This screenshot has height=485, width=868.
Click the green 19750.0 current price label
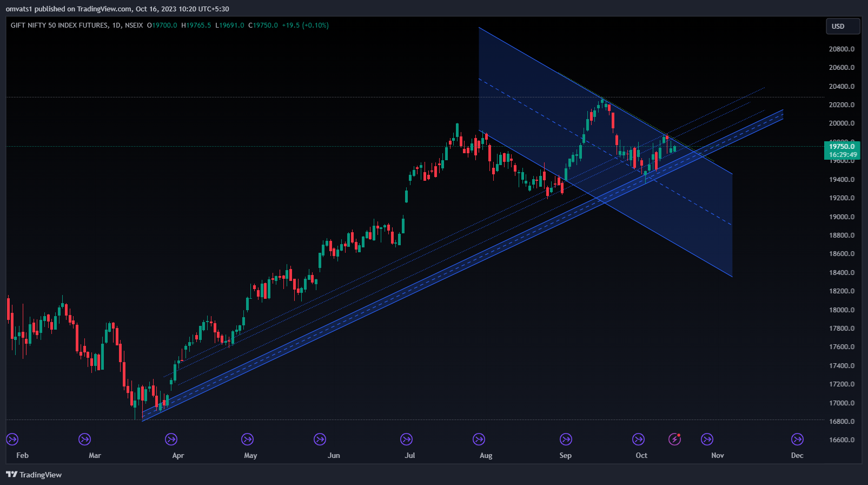(x=842, y=146)
